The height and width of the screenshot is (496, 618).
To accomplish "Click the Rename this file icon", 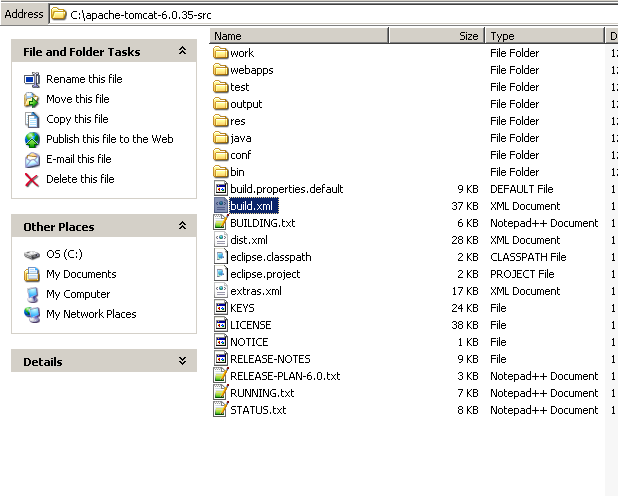I will click(x=32, y=79).
